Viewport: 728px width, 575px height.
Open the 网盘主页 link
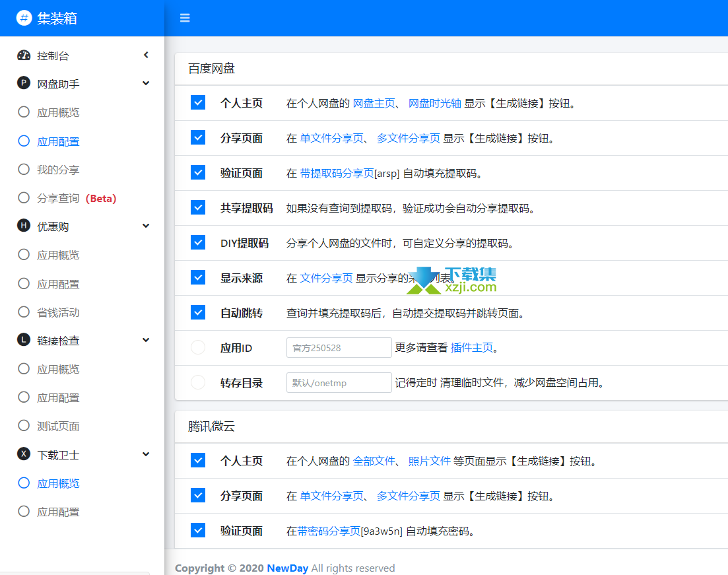point(374,103)
